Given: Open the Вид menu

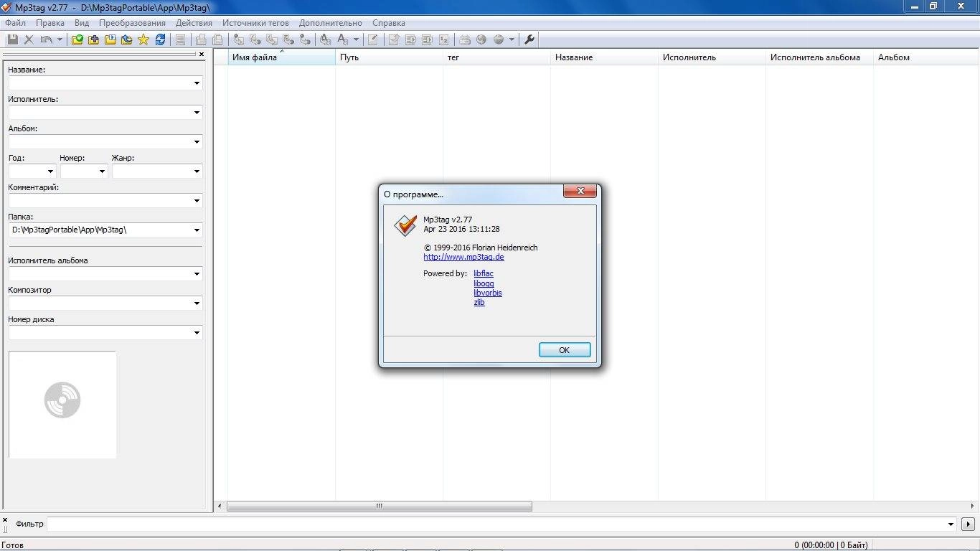Looking at the screenshot, I should tap(82, 23).
